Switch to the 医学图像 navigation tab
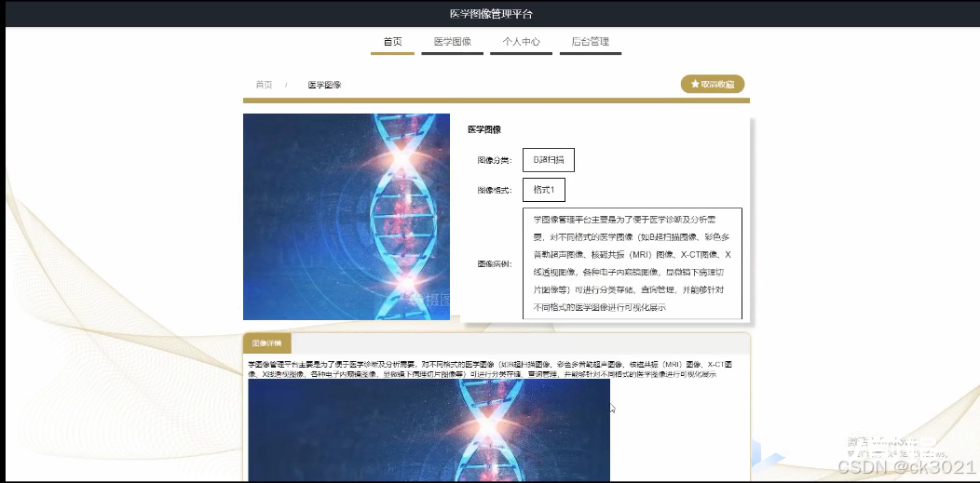 (453, 42)
